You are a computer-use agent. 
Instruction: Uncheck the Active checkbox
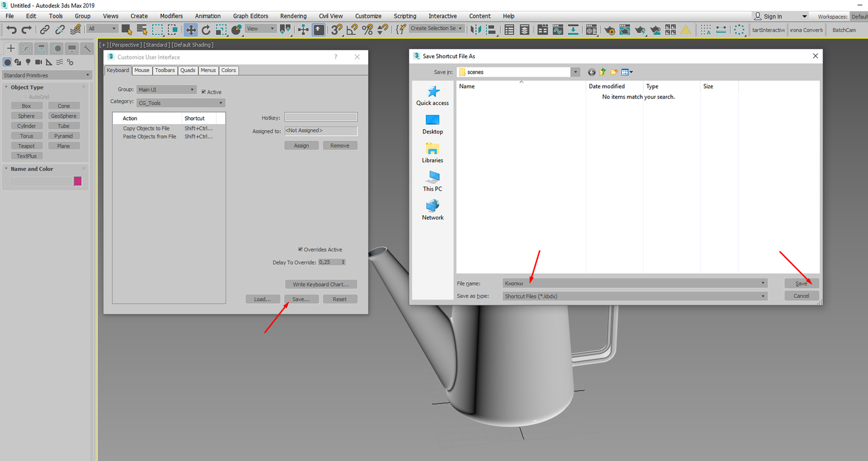204,92
